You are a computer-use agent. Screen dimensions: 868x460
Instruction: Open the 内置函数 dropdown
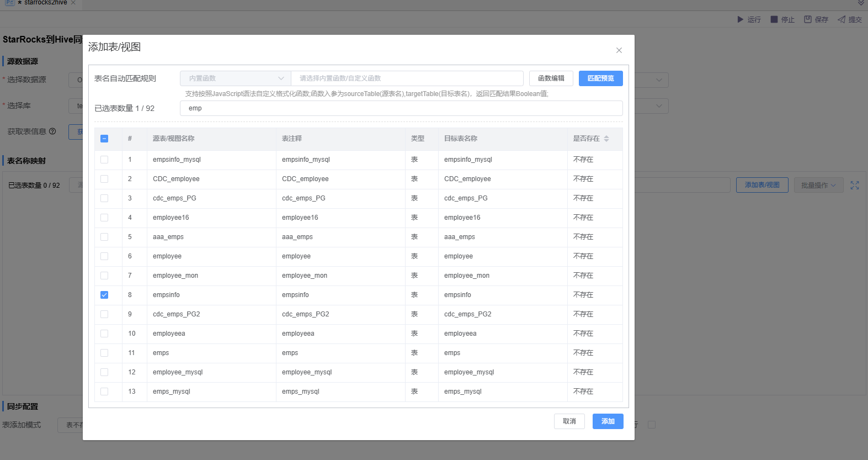point(236,78)
